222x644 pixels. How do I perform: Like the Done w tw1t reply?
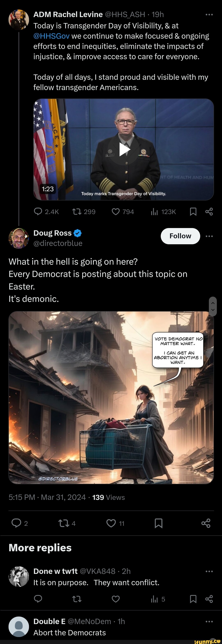tap(116, 599)
